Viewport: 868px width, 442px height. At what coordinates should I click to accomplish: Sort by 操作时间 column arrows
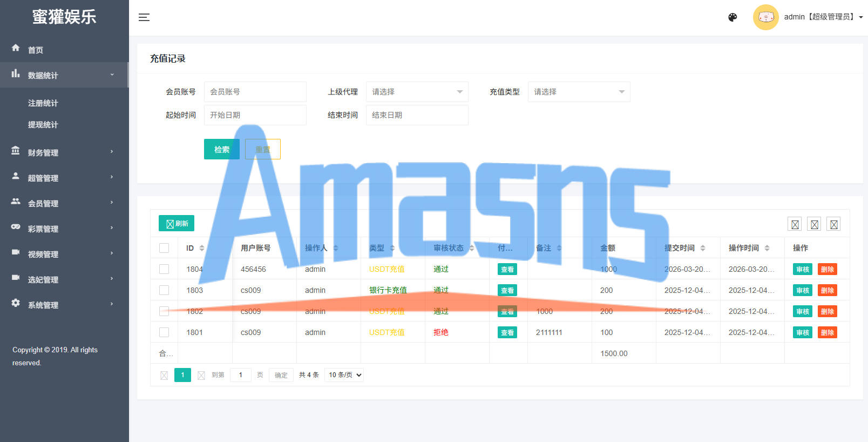point(767,248)
